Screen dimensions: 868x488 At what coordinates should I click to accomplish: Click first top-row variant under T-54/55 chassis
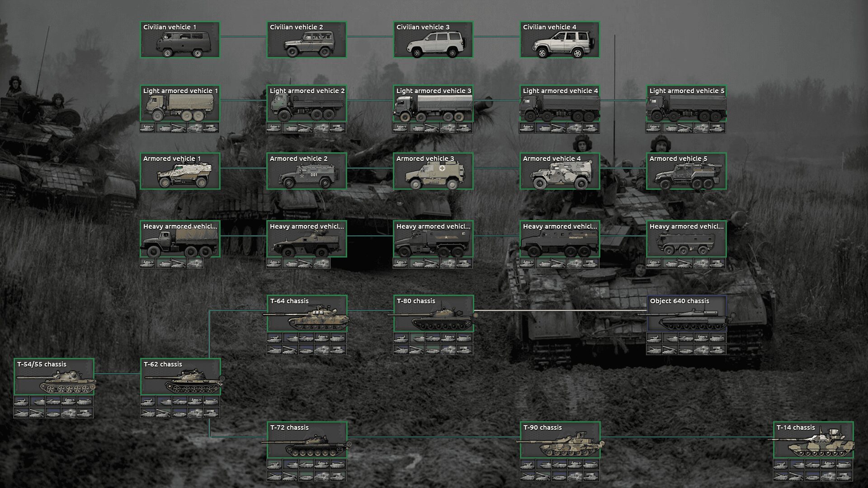pyautogui.click(x=21, y=401)
